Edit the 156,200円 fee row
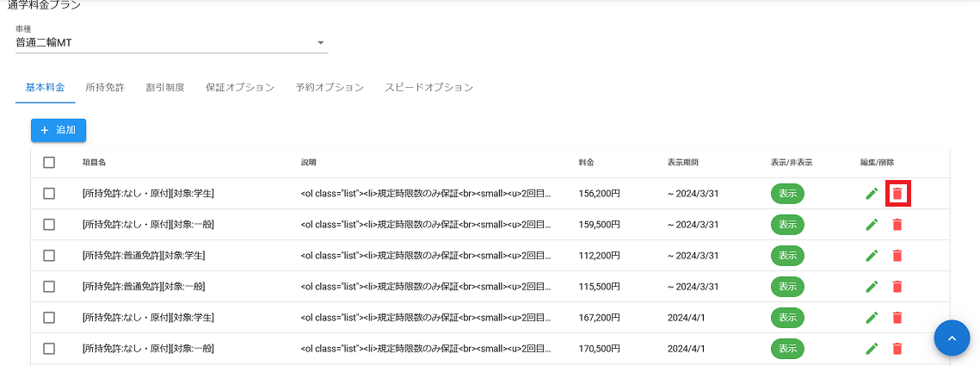This screenshot has height=366, width=980. click(872, 194)
